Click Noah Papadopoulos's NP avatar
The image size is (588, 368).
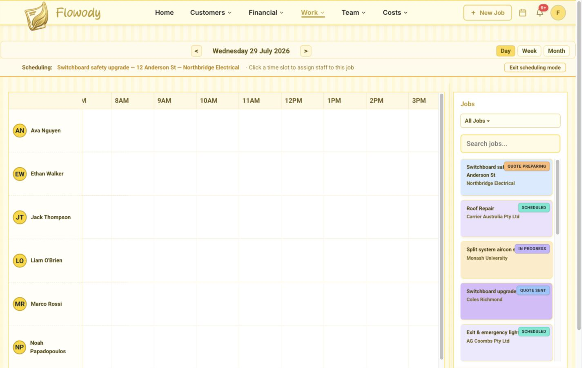20,348
